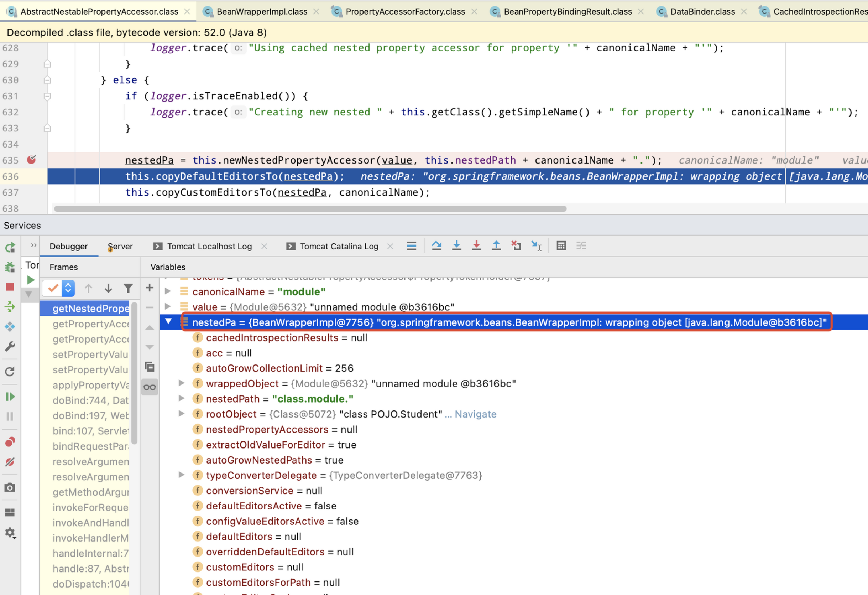Screen dimensions: 868x595
Task: Open the Tomcat Catalina Log tab
Action: coord(339,246)
